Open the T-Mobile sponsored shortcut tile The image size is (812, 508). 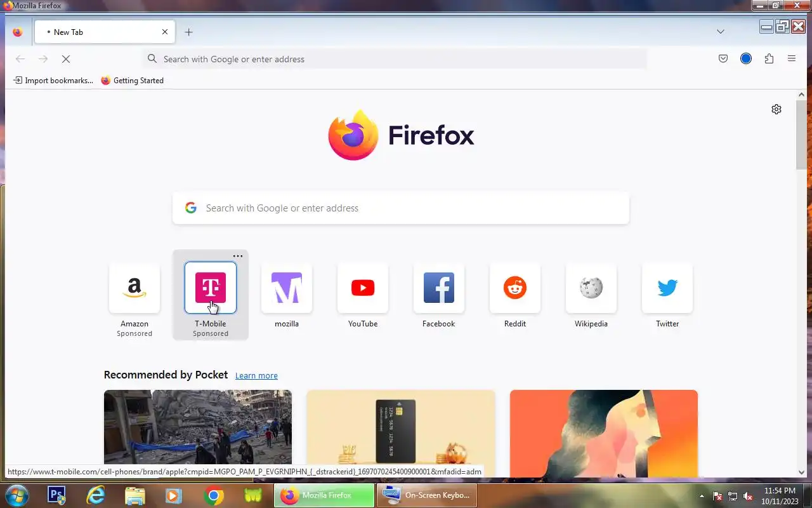[211, 288]
